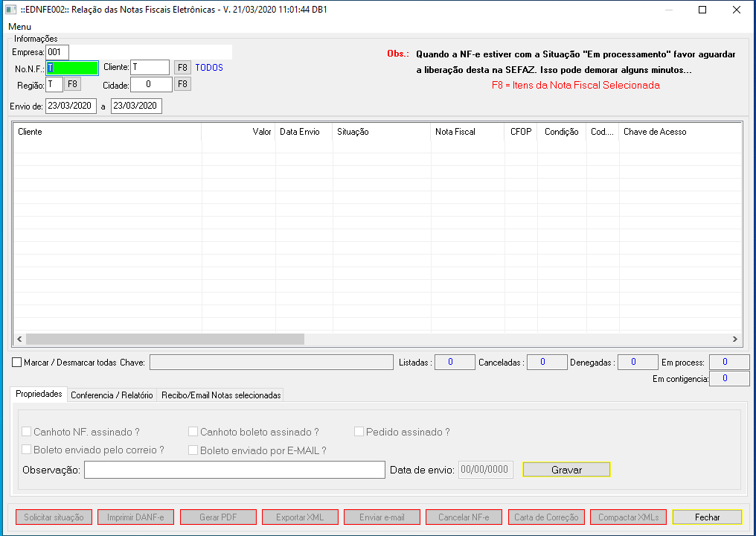
Task: Edit the Envio de start date
Action: [71, 106]
